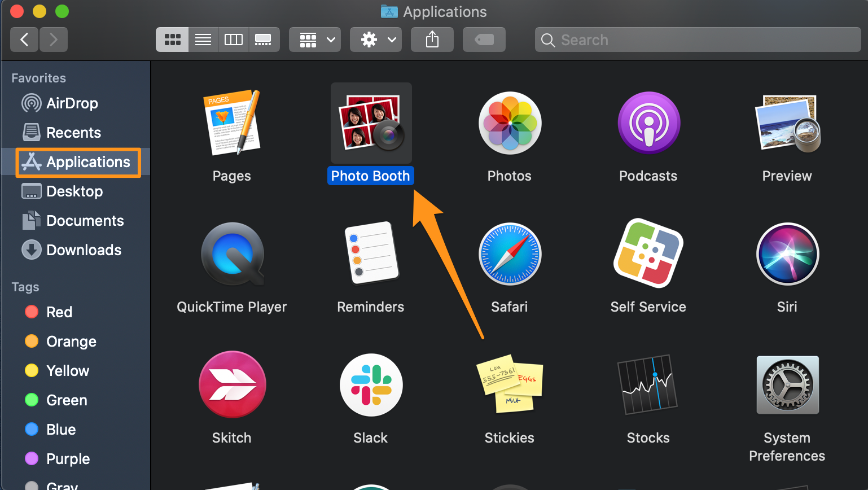
Task: Open the System Preferences gear icon
Action: coord(787,385)
